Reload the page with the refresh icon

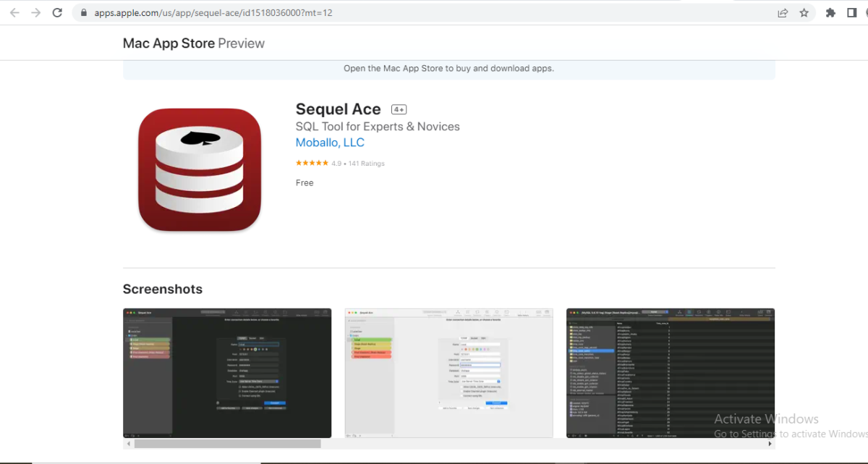click(x=57, y=12)
